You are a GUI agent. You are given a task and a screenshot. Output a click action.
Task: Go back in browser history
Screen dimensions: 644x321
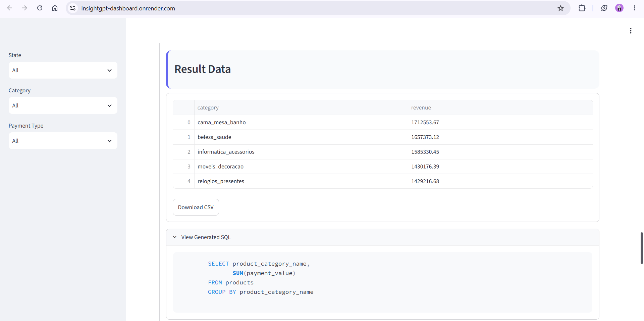click(x=10, y=8)
